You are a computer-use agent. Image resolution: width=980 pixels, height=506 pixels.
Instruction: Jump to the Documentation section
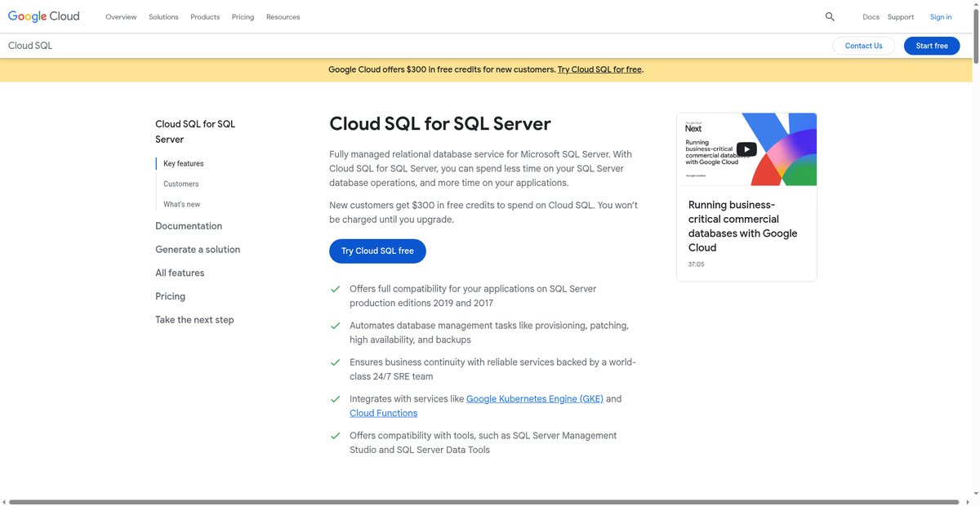(x=189, y=226)
